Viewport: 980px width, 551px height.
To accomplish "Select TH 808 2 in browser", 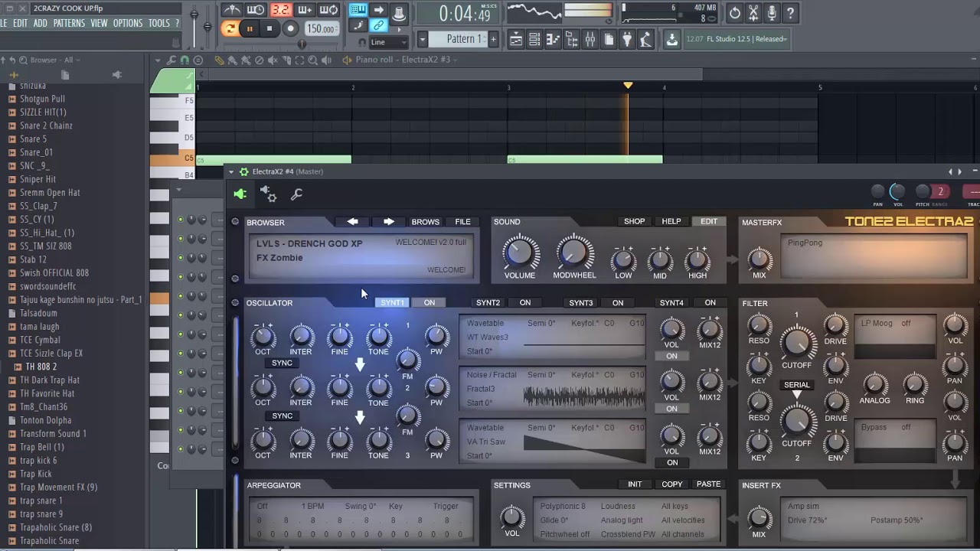I will (41, 367).
